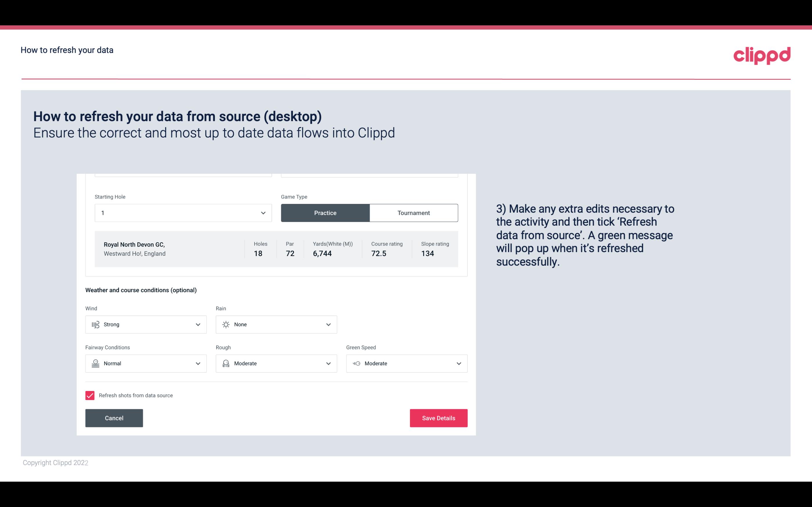The width and height of the screenshot is (812, 507).
Task: Click the fairway conditions dropdown icon
Action: point(197,363)
